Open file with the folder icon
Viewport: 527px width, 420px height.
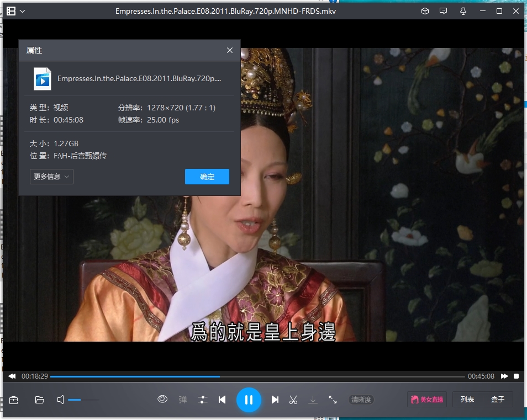(40, 400)
